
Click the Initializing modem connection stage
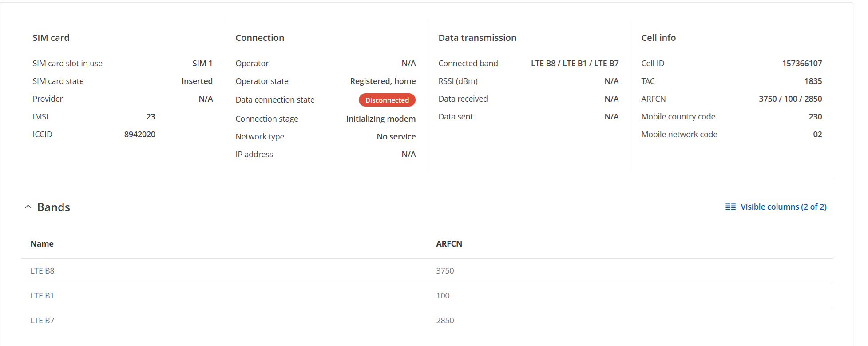[x=381, y=119]
